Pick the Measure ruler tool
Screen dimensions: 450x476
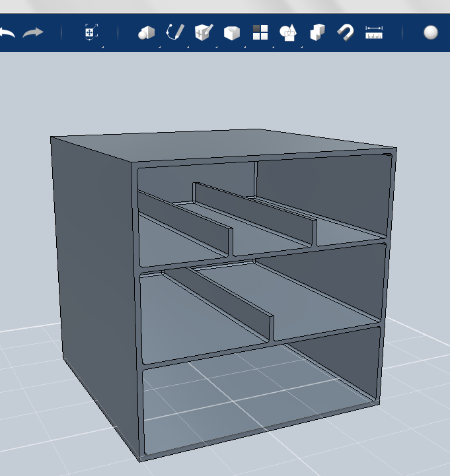pyautogui.click(x=374, y=32)
